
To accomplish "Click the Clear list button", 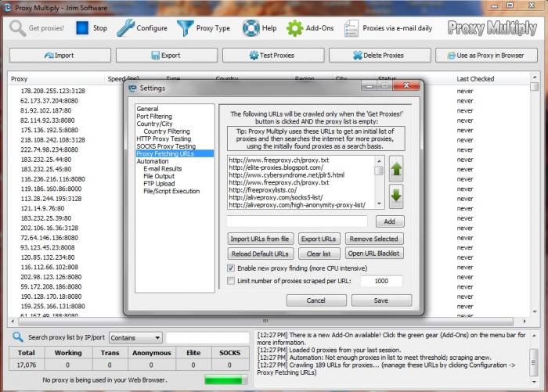I will [319, 254].
